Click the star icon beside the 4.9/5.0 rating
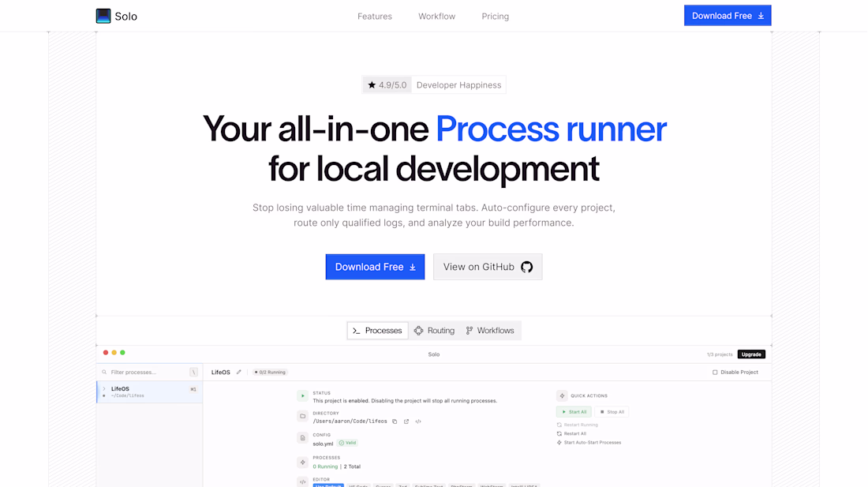Viewport: 868px width, 487px height. pyautogui.click(x=372, y=84)
